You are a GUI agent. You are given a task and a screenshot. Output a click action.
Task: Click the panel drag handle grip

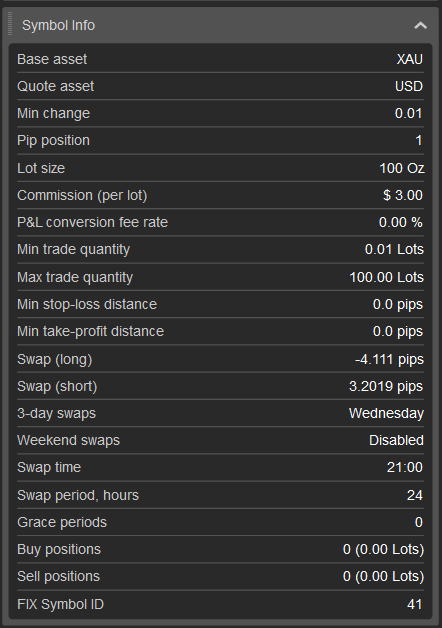pyautogui.click(x=10, y=24)
